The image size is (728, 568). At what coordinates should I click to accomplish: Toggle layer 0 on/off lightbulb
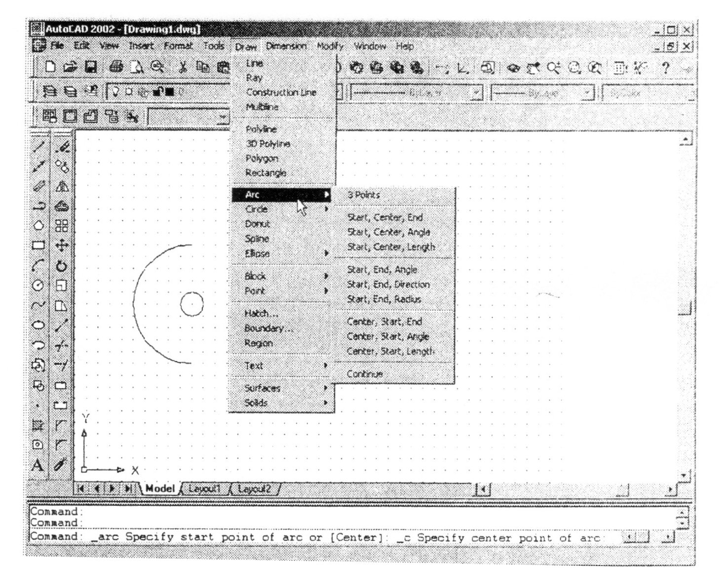coord(116,92)
